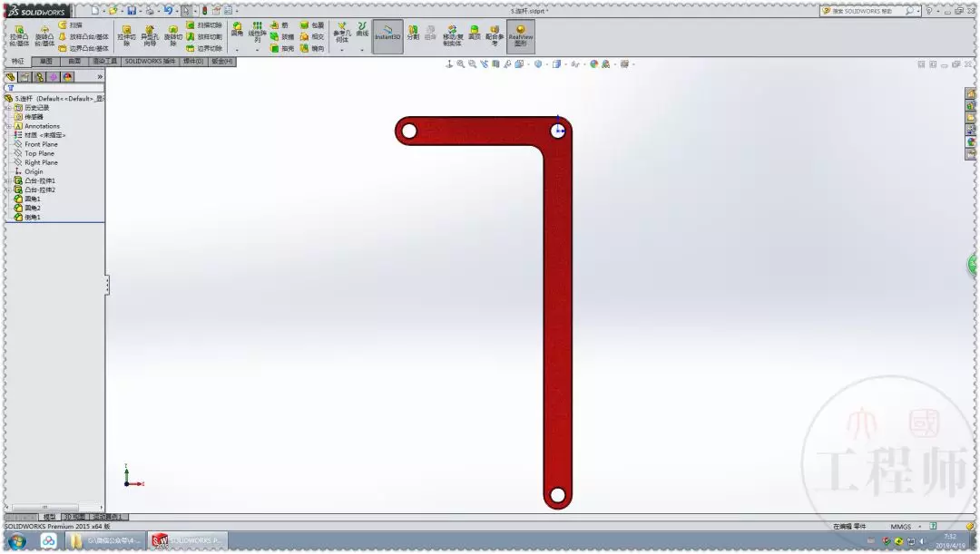Open the MMGS unit system status entry
Viewport: 980px width, 554px height.
[x=901, y=527]
